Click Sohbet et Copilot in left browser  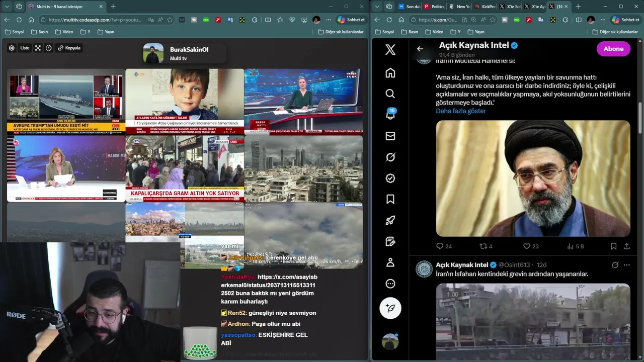pyautogui.click(x=351, y=20)
